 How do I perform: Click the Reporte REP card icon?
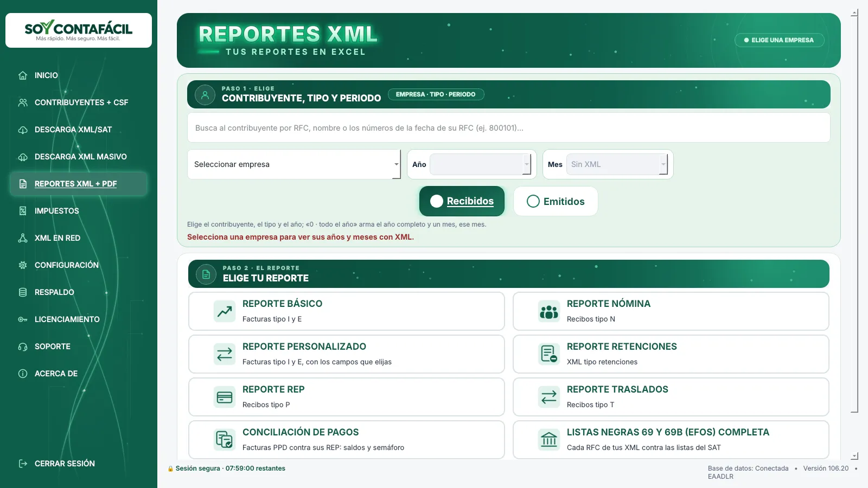[225, 397]
